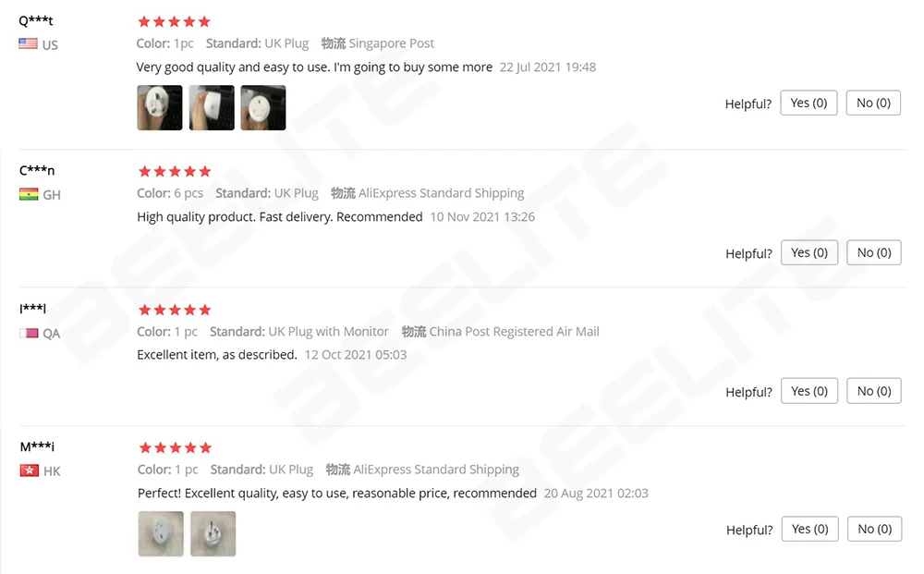
Task: Click the Hong Kong flag icon beside HK
Action: (x=30, y=470)
